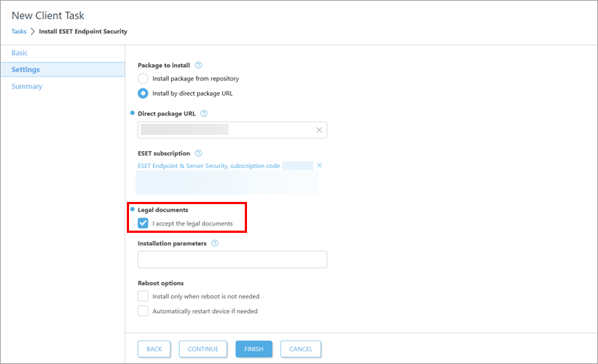Select Install by direct package URL
This screenshot has height=364, width=598.
[143, 93]
